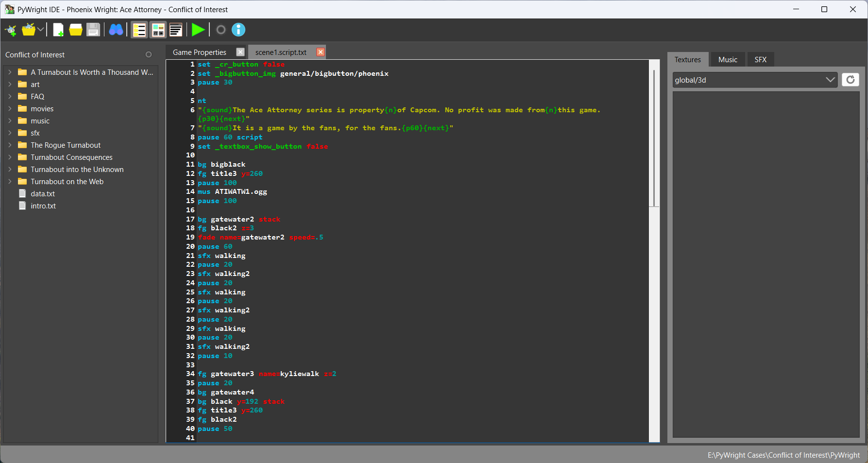868x463 pixels.
Task: Place cursor on line 11 'bg bigblack'
Action: coord(221,165)
